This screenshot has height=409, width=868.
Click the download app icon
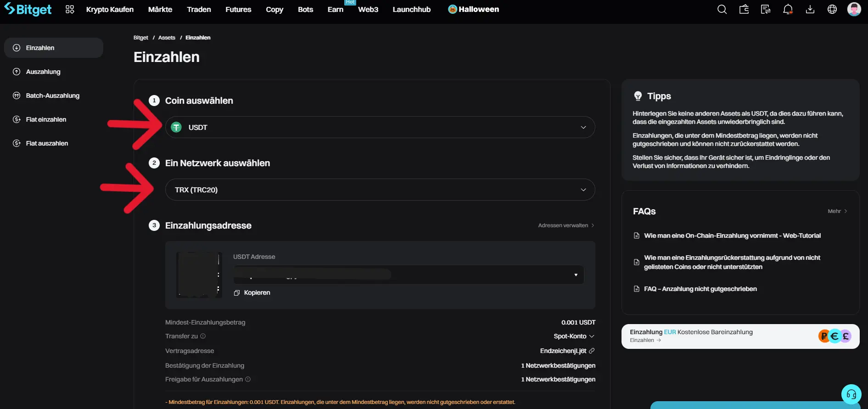(810, 9)
